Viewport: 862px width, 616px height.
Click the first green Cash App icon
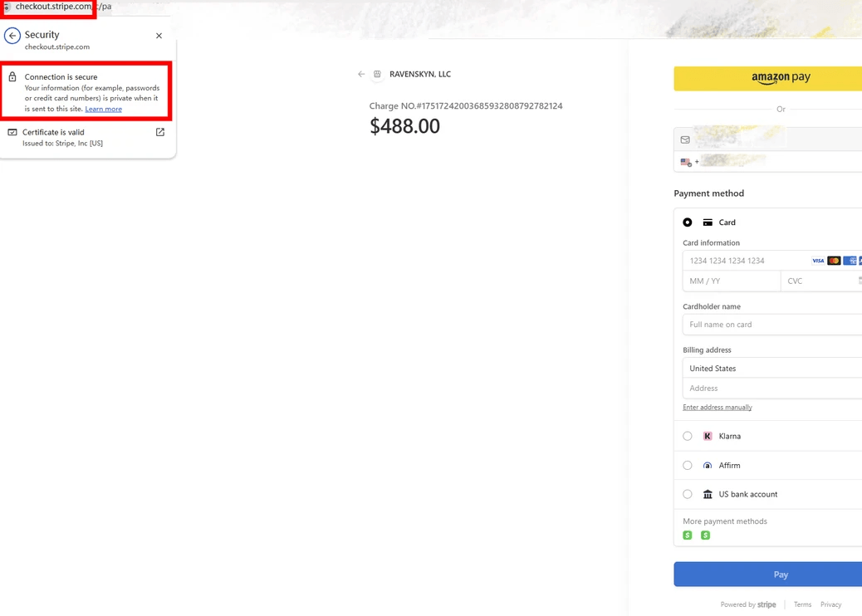[687, 535]
